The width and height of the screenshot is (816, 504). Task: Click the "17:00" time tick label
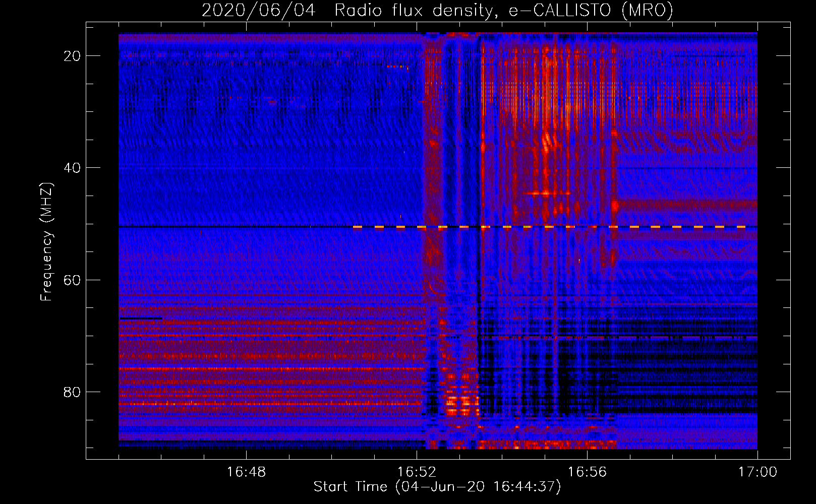tap(757, 472)
